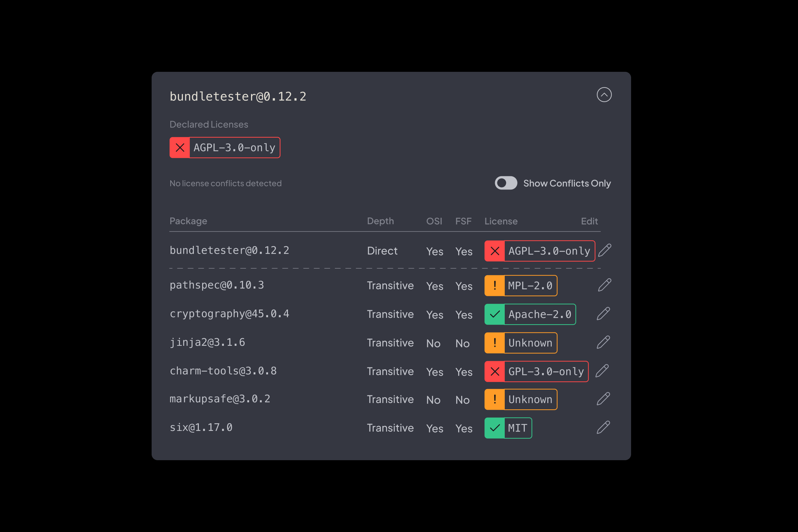Click Unknown license badge for jinja2
Image resolution: width=798 pixels, height=532 pixels.
pyautogui.click(x=521, y=343)
